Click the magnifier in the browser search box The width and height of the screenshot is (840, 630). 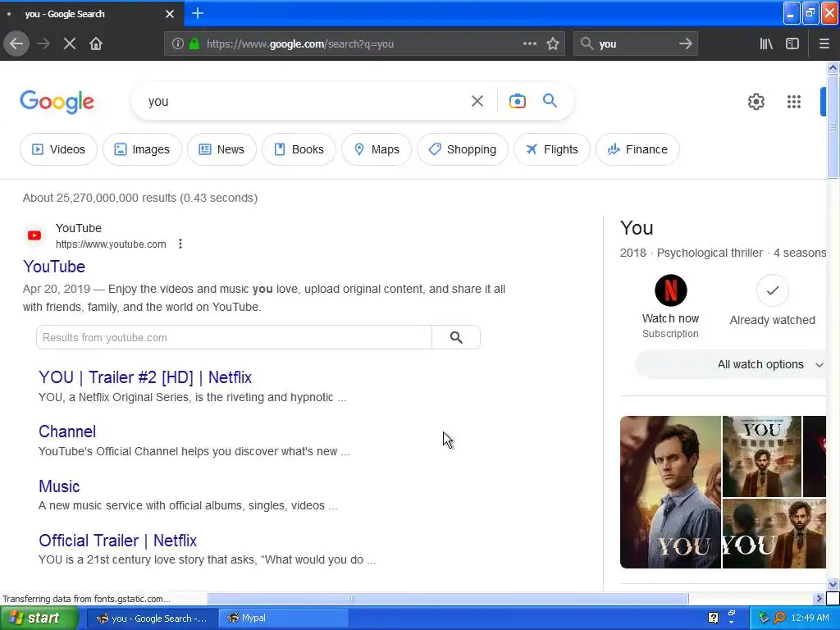coord(587,43)
